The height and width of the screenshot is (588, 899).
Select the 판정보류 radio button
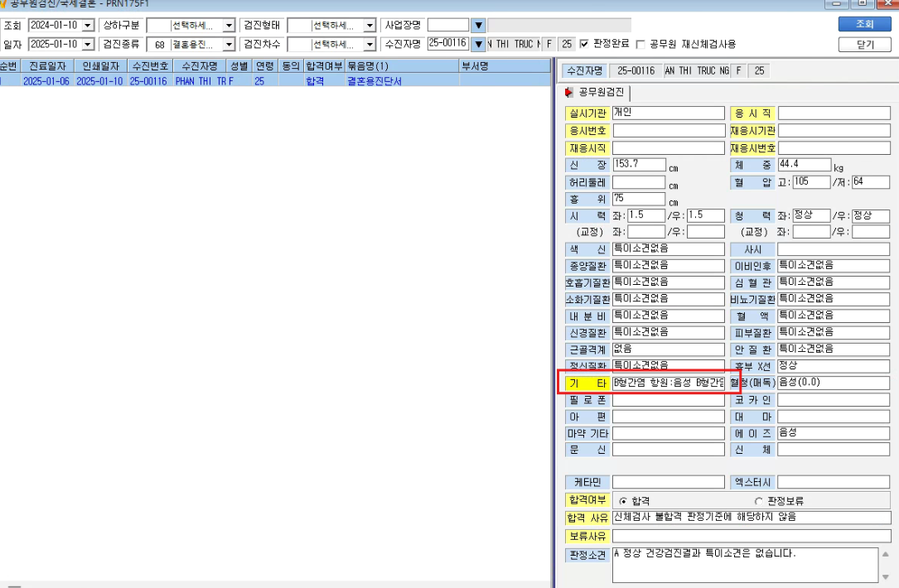(758, 501)
